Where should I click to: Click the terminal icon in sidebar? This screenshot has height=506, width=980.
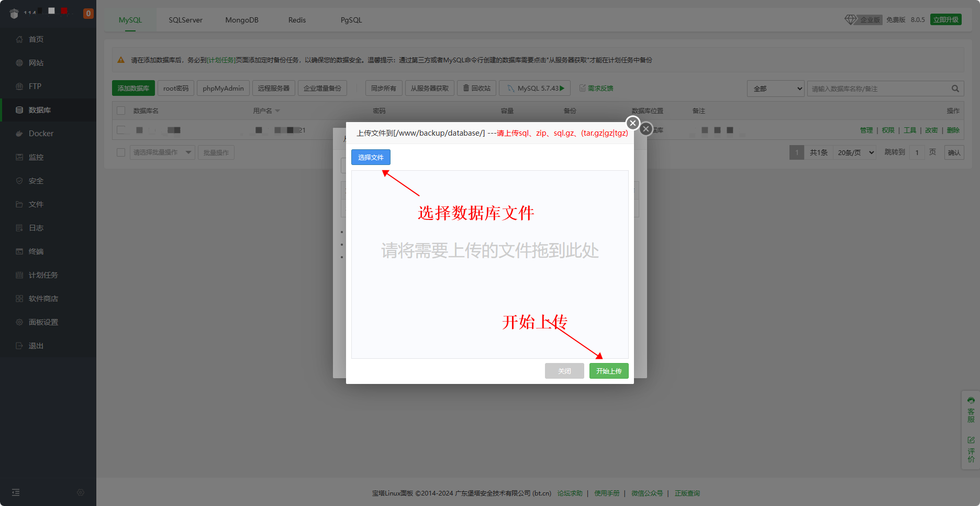[x=19, y=251]
